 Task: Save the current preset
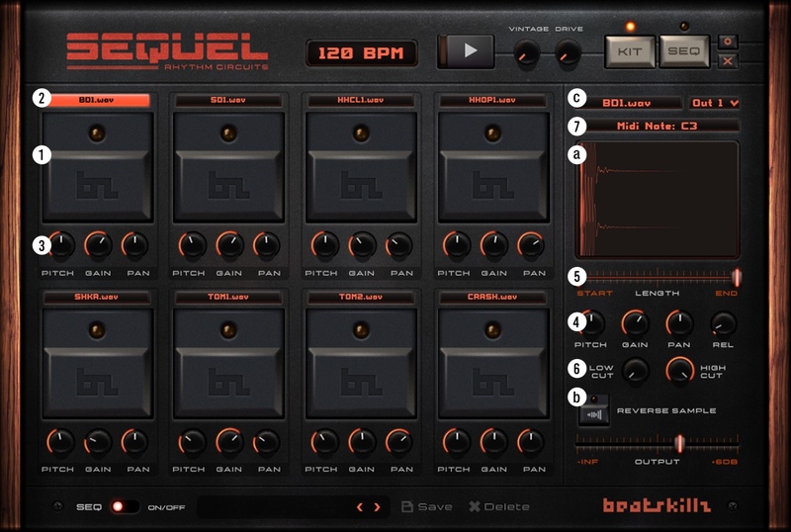(x=427, y=506)
